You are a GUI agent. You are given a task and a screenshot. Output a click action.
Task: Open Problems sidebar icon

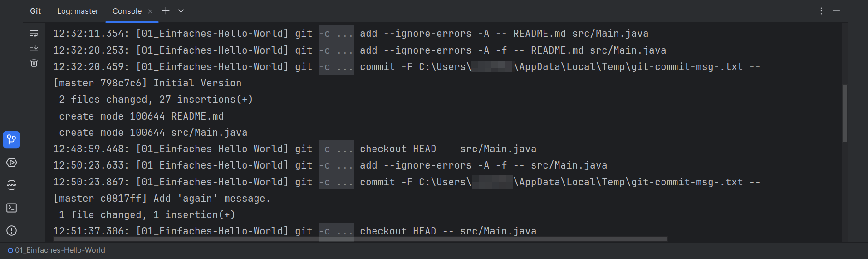pyautogui.click(x=11, y=230)
